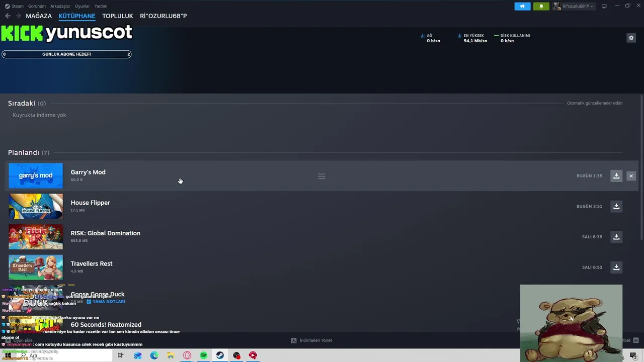Go to the MAĞAZA tab
This screenshot has width=644, height=362.
(39, 16)
